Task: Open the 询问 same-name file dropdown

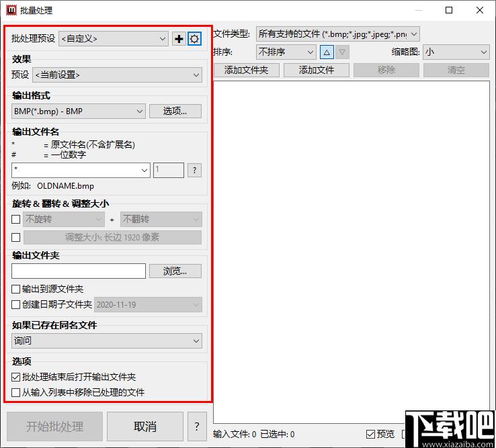Action: pos(107,341)
